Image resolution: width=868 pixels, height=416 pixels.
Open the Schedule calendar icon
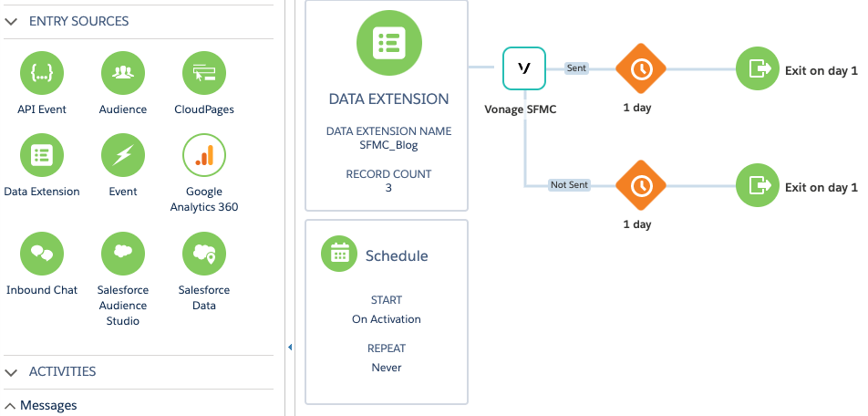(x=339, y=254)
